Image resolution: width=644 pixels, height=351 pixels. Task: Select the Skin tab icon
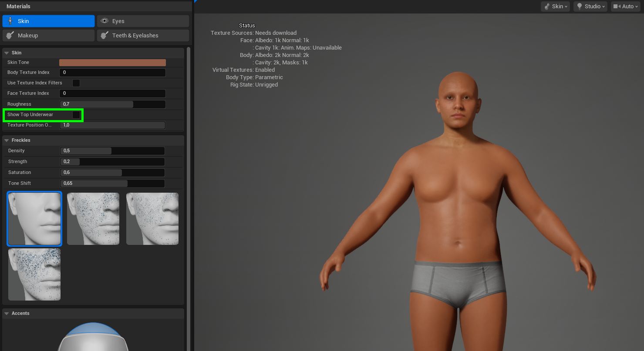(10, 21)
